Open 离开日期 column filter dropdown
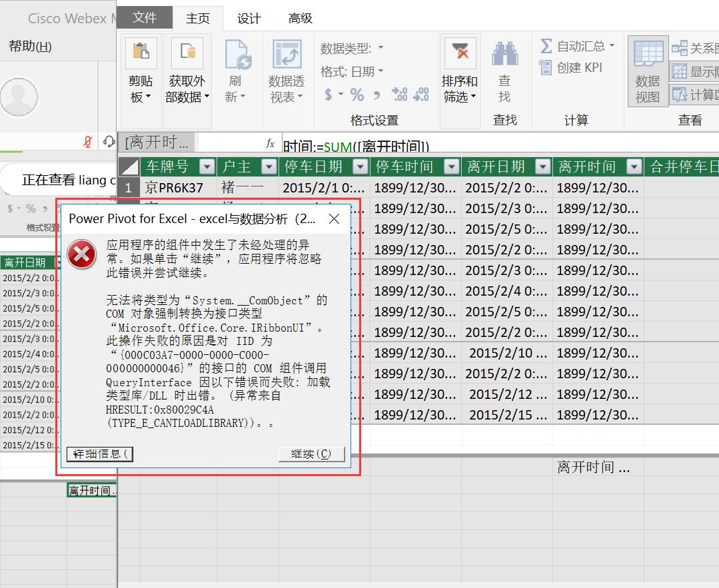 pos(543,167)
